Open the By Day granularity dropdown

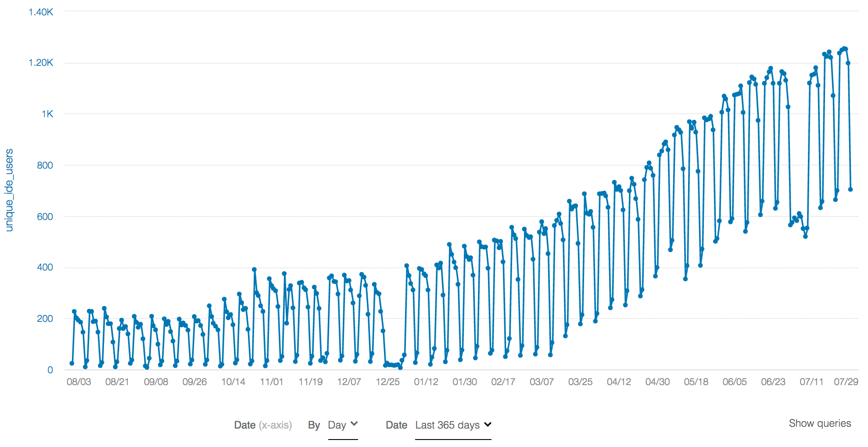342,425
